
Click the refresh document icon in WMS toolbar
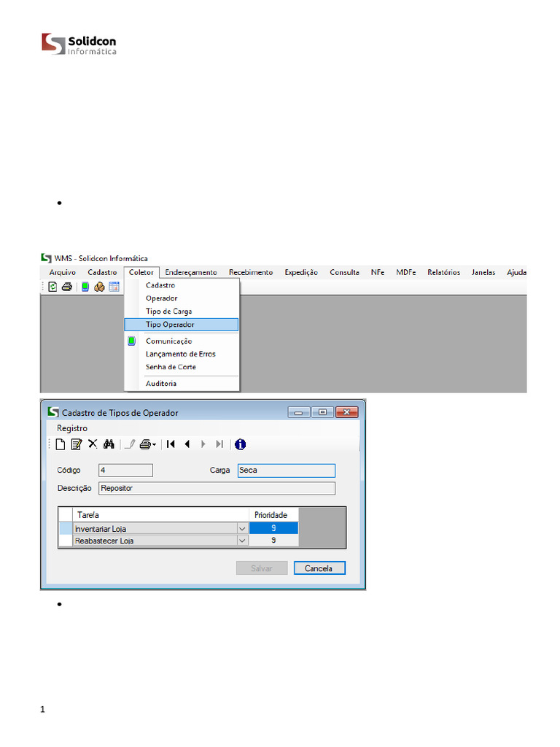tap(52, 287)
